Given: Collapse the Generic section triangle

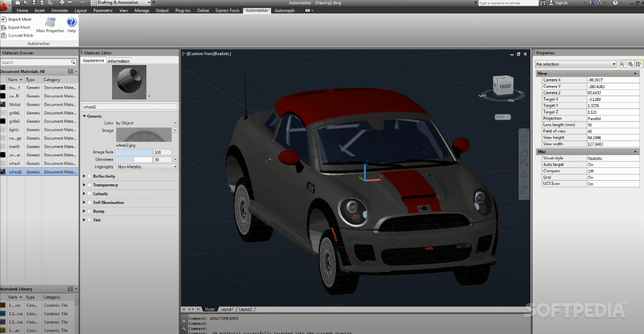Looking at the screenshot, I should click(84, 116).
